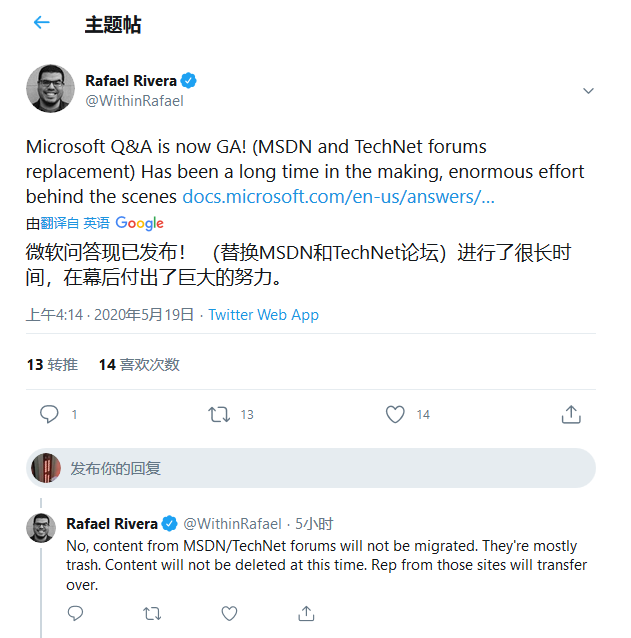Click the reply text input field
The height and width of the screenshot is (638, 631).
(x=320, y=468)
